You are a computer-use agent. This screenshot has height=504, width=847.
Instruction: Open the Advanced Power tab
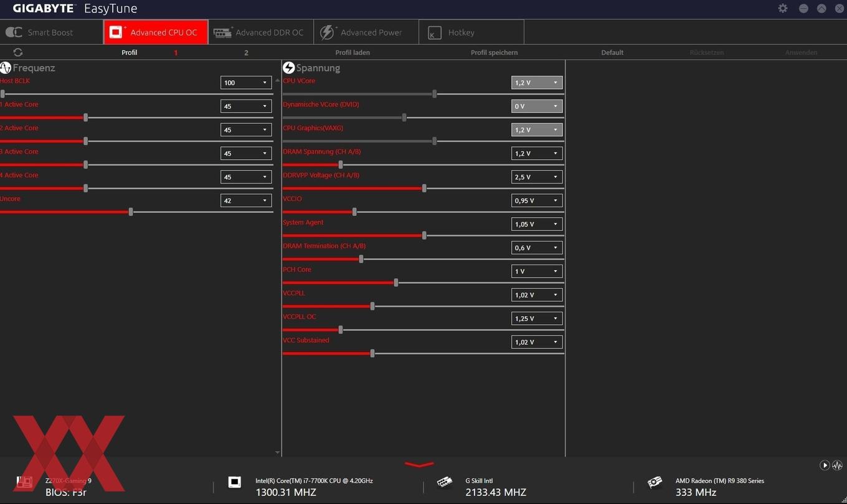coord(366,32)
